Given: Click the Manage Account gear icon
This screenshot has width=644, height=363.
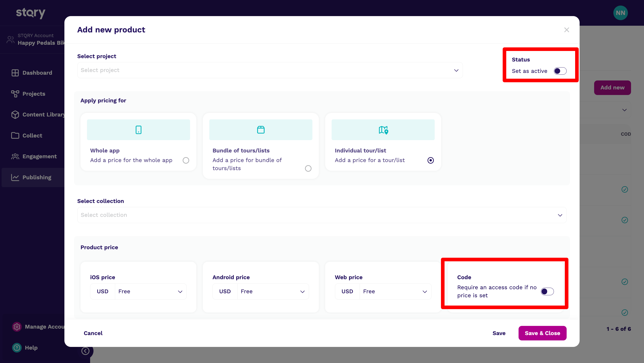Looking at the screenshot, I should pos(17,327).
